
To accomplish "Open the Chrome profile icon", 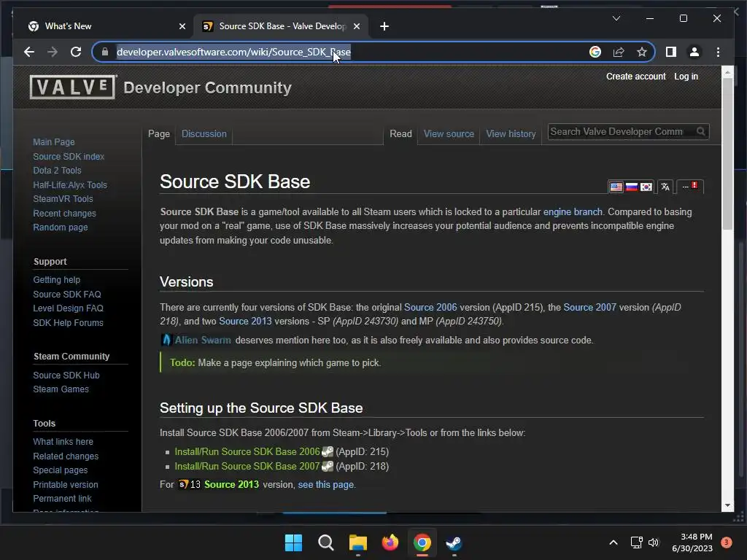I will point(694,52).
